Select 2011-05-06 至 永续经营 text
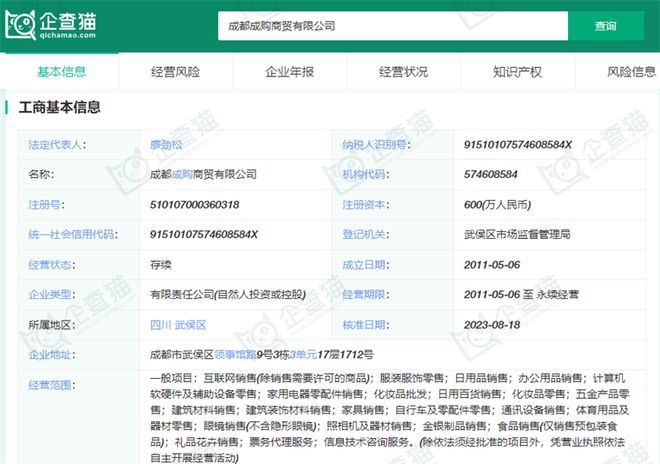 click(x=521, y=294)
